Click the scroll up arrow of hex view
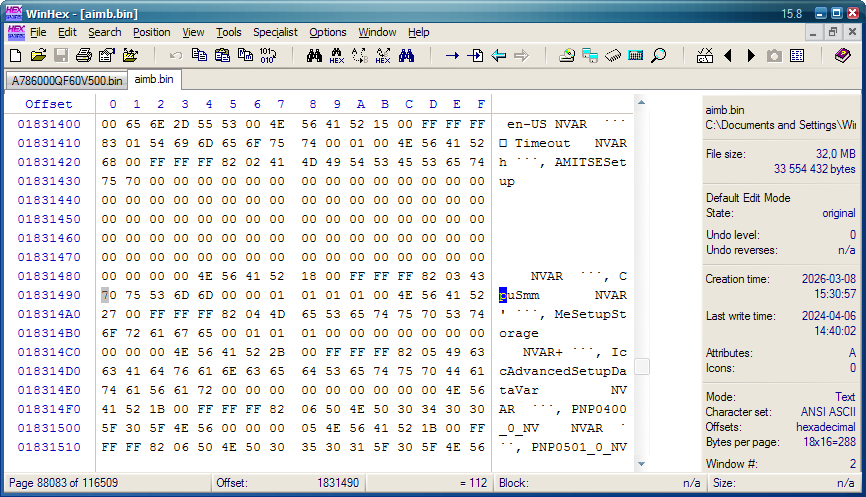 click(641, 103)
